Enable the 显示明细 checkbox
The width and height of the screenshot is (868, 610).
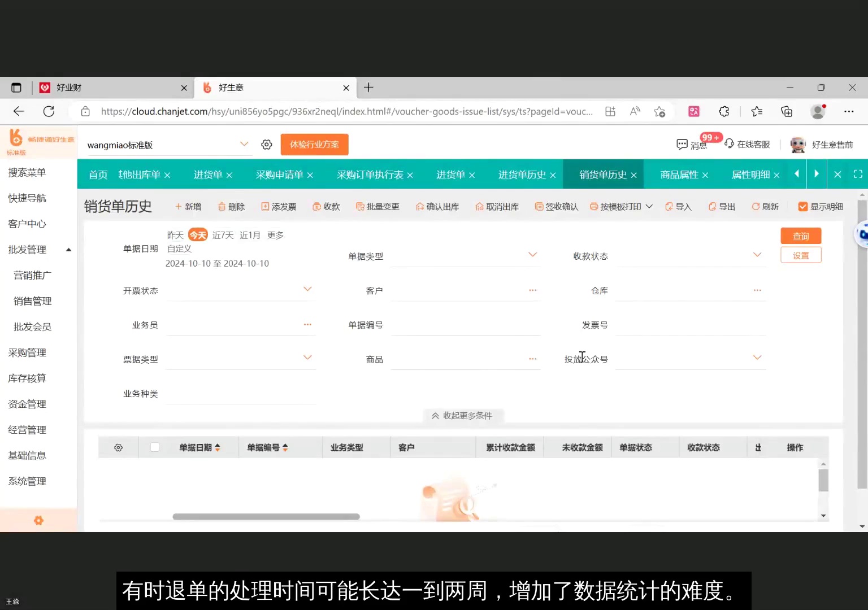[803, 206]
